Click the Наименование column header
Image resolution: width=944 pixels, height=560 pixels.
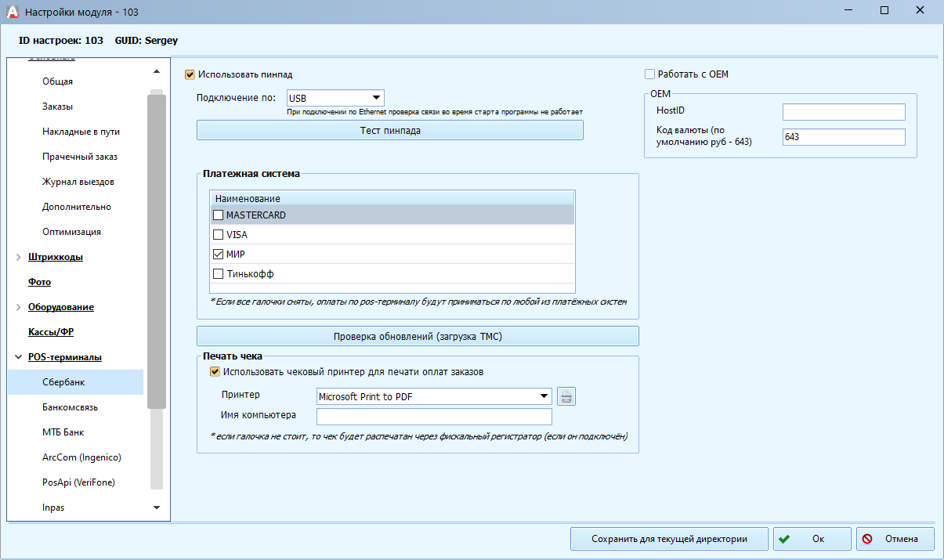[x=392, y=198]
